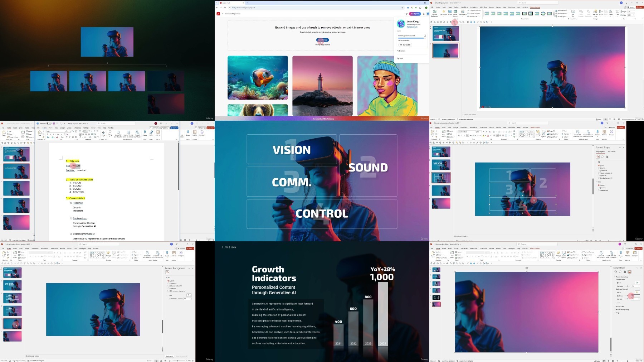Click the Upload image button in Firefly
The width and height of the screenshot is (644, 362).
[322, 40]
